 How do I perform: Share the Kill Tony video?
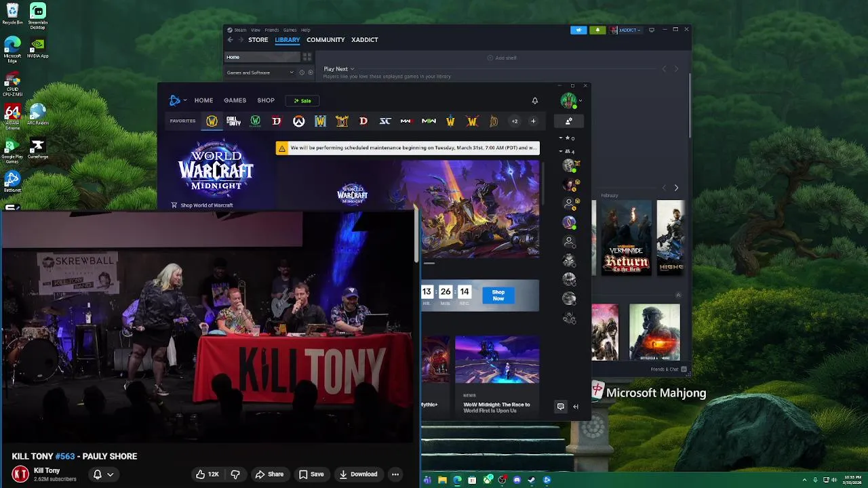(269, 474)
